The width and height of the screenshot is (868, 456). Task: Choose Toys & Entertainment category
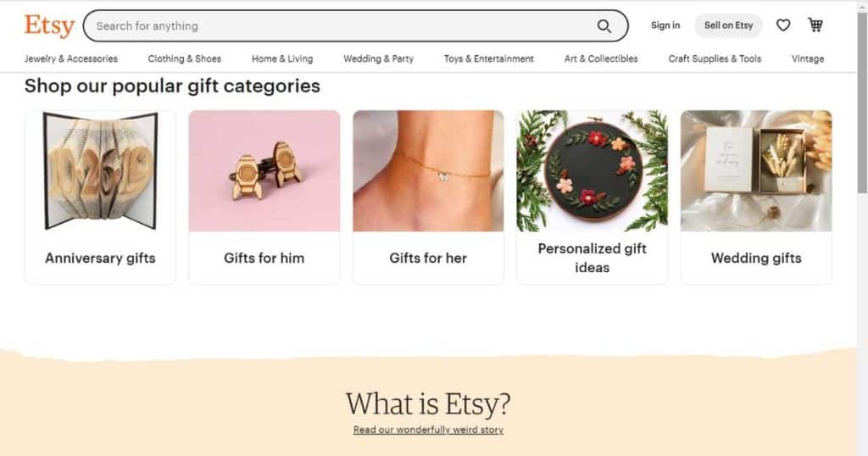click(489, 58)
